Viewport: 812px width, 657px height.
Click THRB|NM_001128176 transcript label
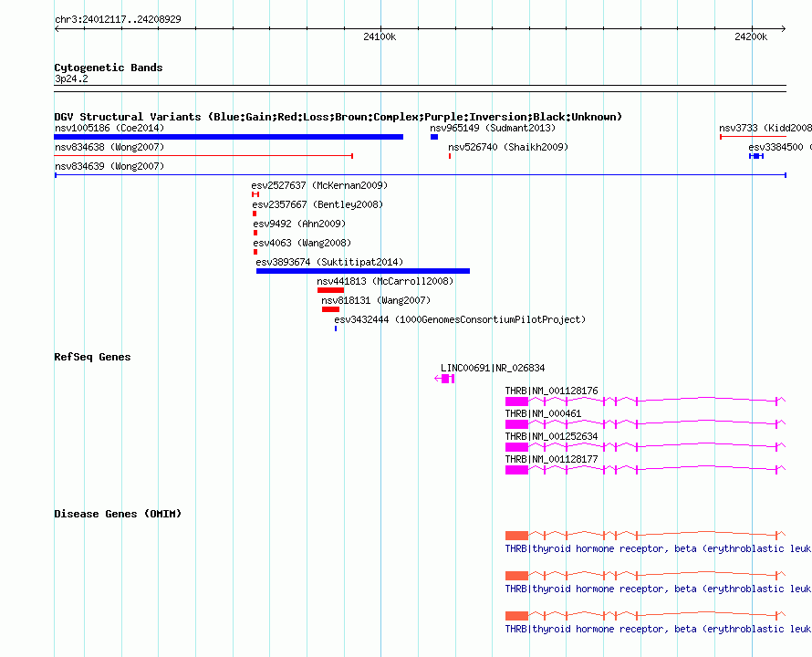pos(551,391)
